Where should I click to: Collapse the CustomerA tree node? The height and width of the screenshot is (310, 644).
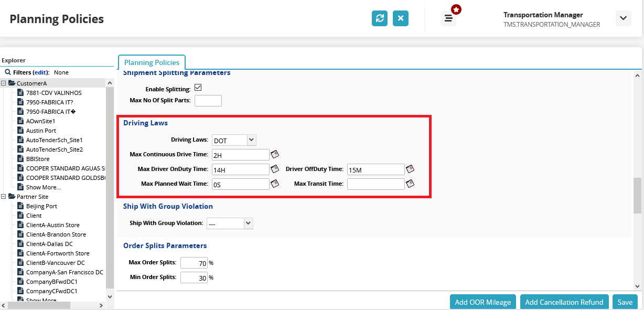click(x=4, y=83)
